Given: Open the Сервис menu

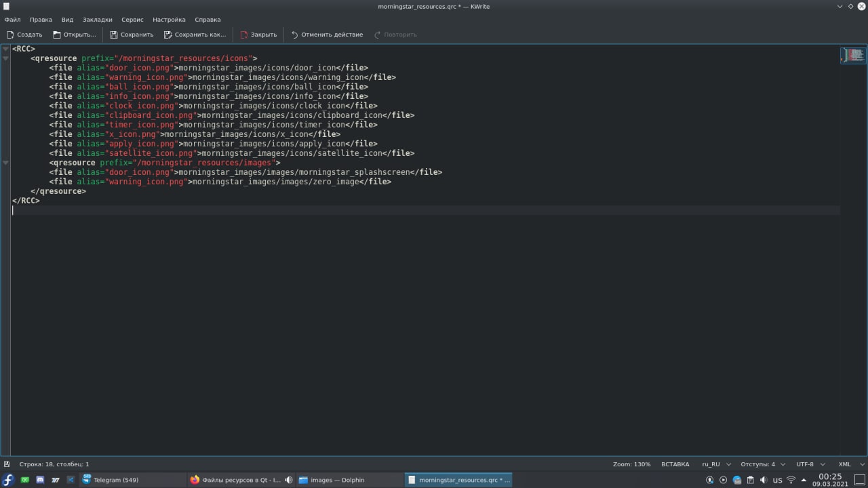Looking at the screenshot, I should 132,20.
